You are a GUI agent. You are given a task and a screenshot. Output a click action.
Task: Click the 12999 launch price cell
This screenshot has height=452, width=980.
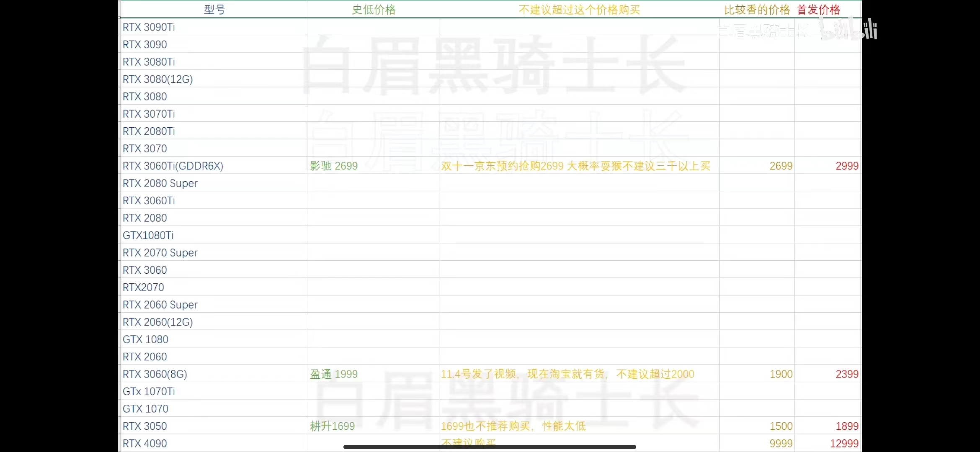844,443
